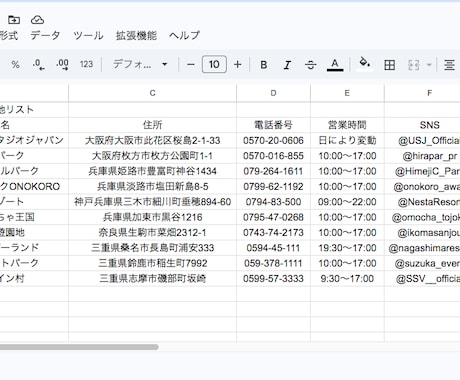Screen dimensions: 460x380
Task: Open the 123 number format menu
Action: click(x=86, y=64)
